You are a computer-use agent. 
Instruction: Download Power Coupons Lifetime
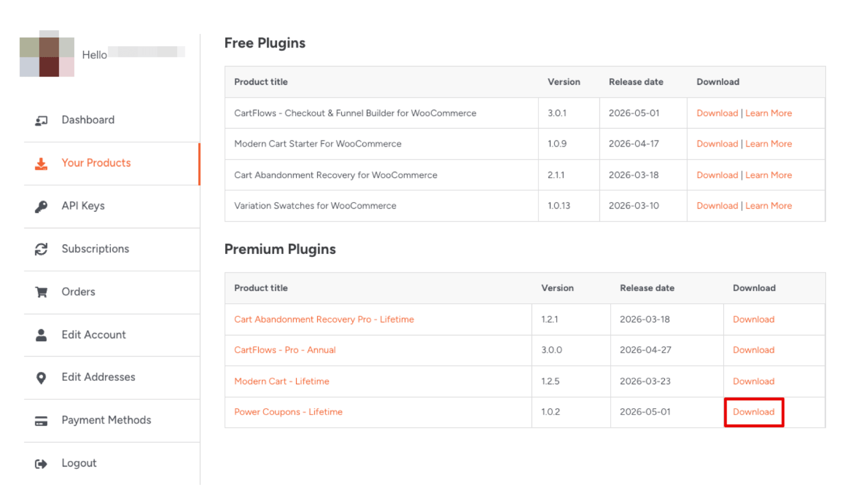point(754,412)
